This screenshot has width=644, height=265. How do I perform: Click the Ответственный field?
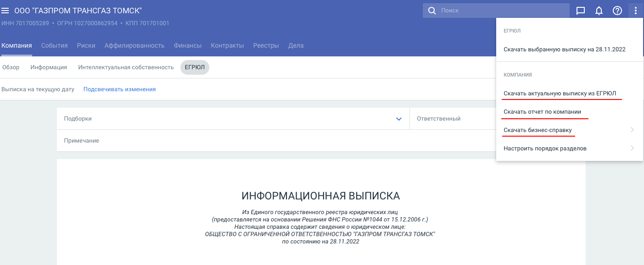[x=453, y=119]
